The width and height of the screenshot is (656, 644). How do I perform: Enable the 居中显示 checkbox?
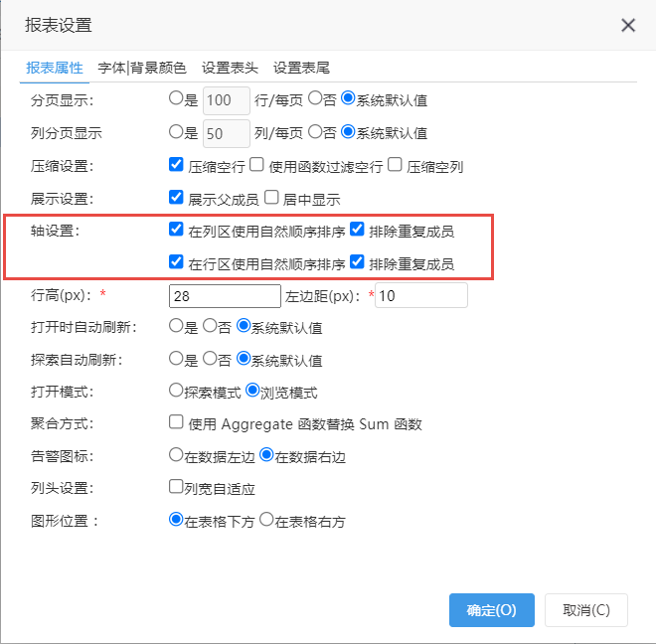(x=271, y=197)
